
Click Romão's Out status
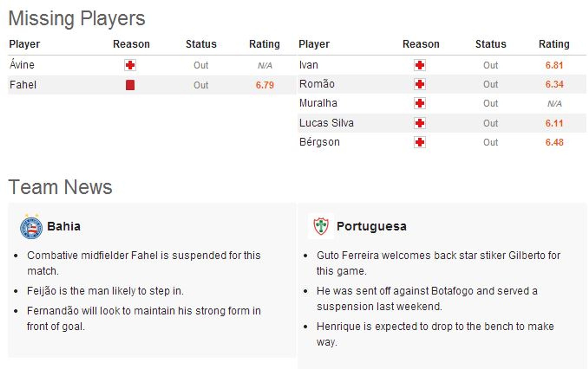(x=491, y=84)
